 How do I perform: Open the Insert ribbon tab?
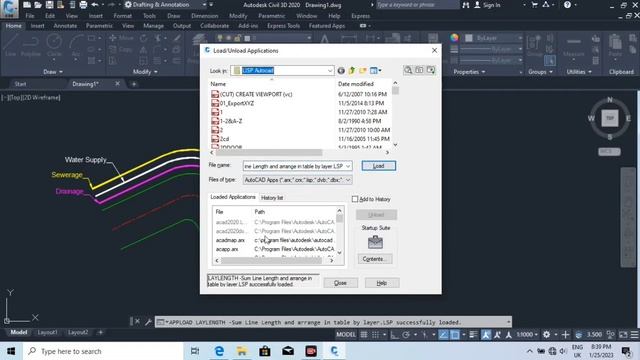pos(37,26)
